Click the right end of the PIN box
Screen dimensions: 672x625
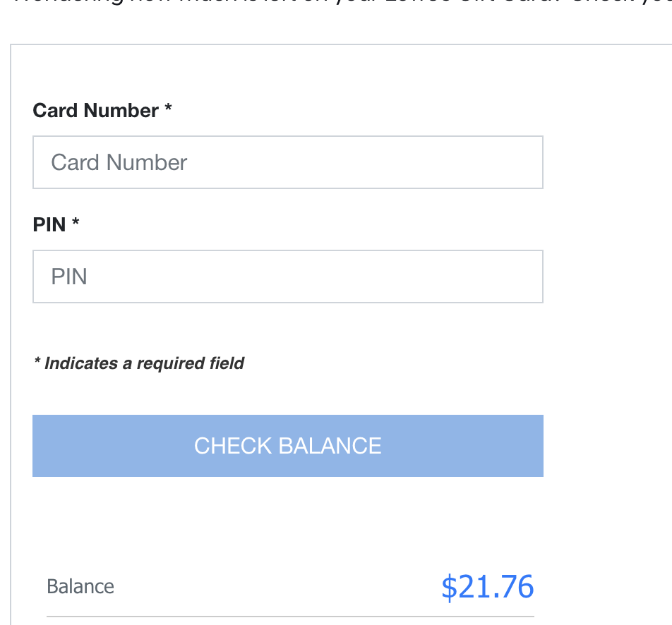click(529, 277)
